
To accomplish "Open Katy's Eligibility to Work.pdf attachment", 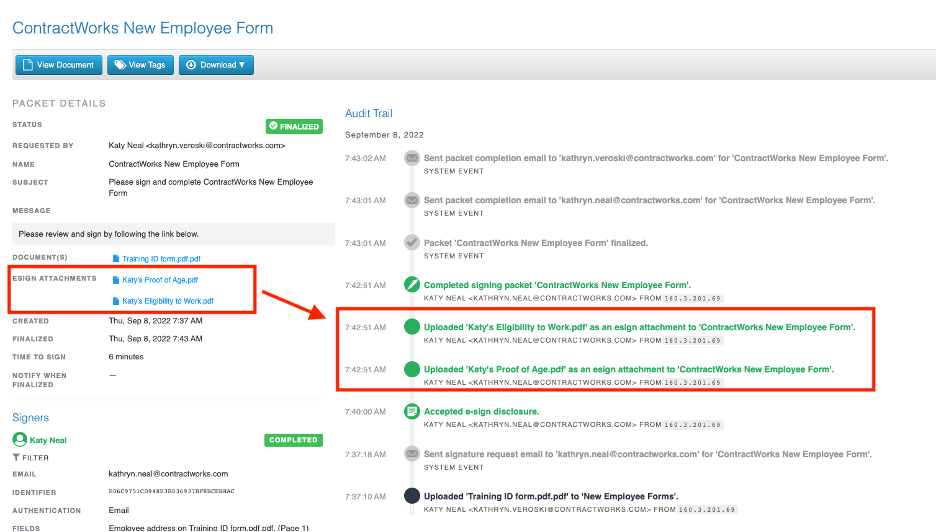I will pyautogui.click(x=168, y=302).
